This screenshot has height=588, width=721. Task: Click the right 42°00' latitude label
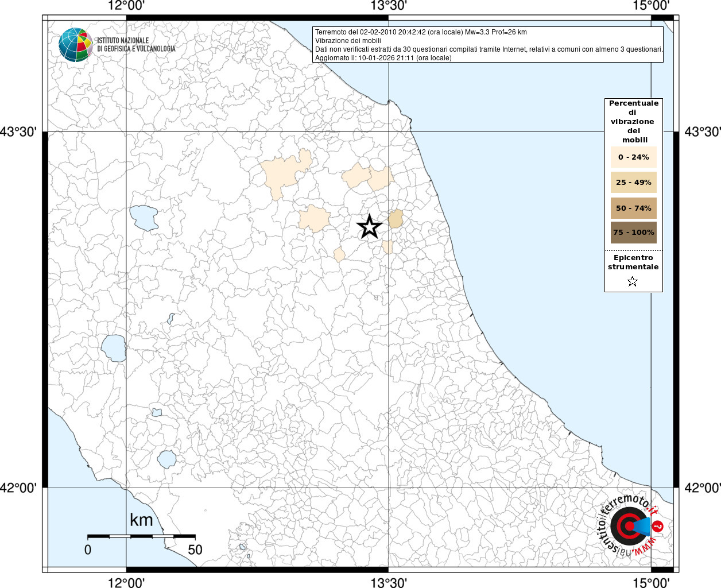click(703, 488)
